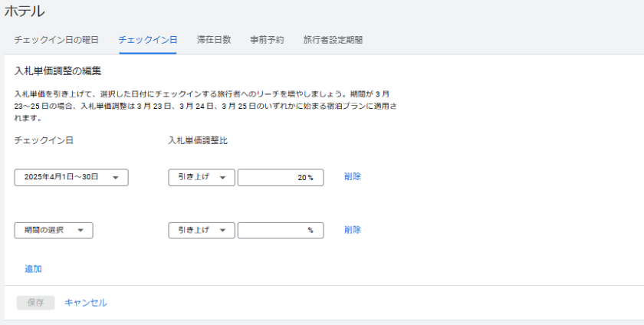The width and height of the screenshot is (644, 325).
Task: Open the 2025年4月1日〜30日 date range dropdown
Action: [x=71, y=177]
